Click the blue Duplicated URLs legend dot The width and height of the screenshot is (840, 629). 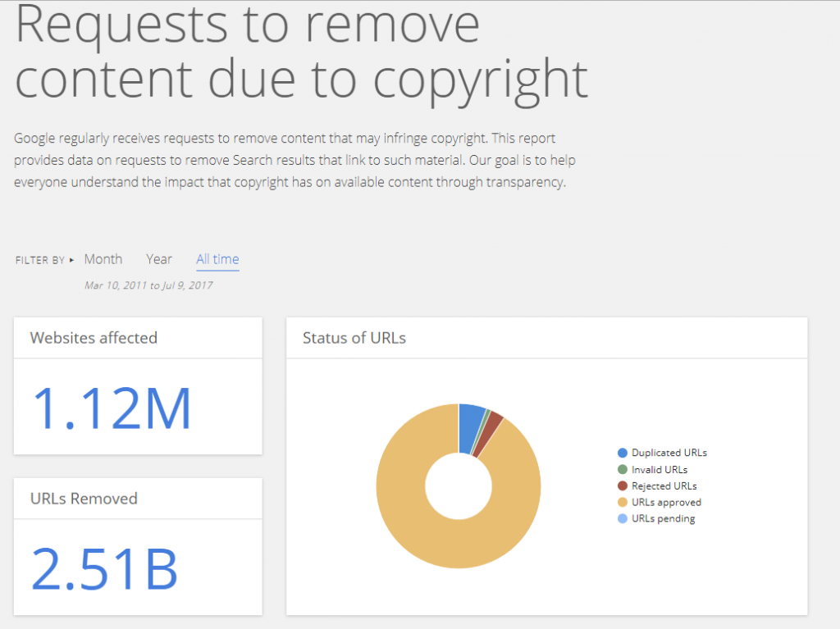click(623, 453)
